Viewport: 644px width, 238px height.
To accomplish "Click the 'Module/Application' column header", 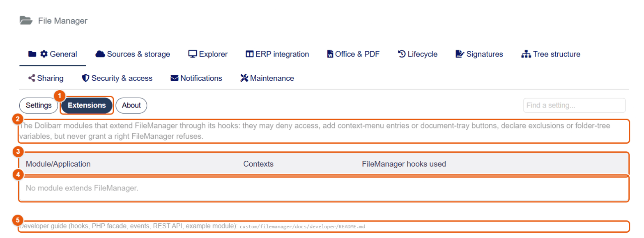I will tap(58, 164).
